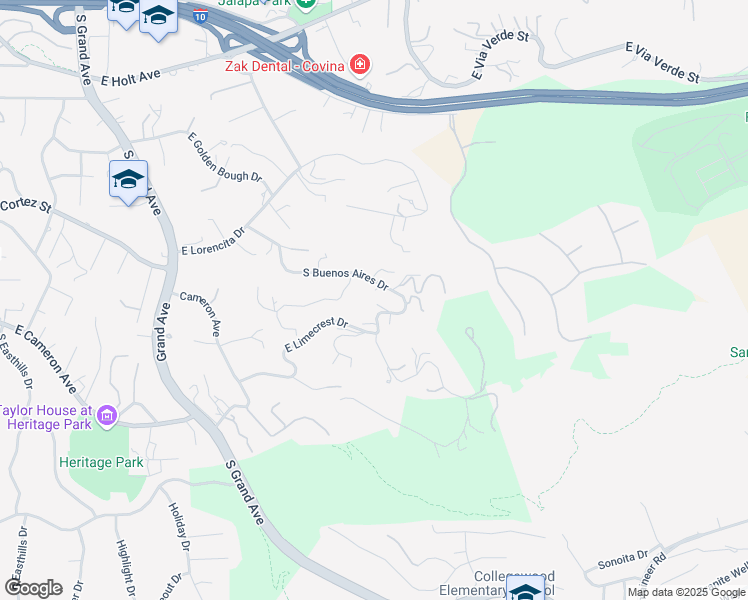Image resolution: width=748 pixels, height=600 pixels.
Task: Open the Google logo link
Action: (x=33, y=588)
